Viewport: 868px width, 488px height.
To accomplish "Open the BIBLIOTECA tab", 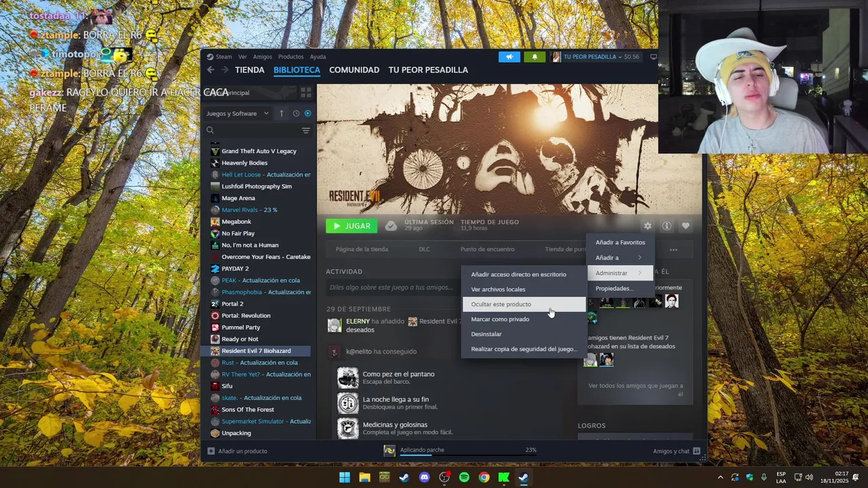I will click(x=297, y=70).
